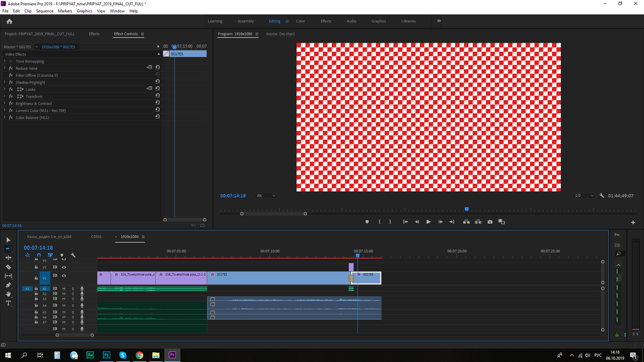Open Program monitor Button Editor plus
This screenshot has width=644, height=362.
pyautogui.click(x=633, y=223)
